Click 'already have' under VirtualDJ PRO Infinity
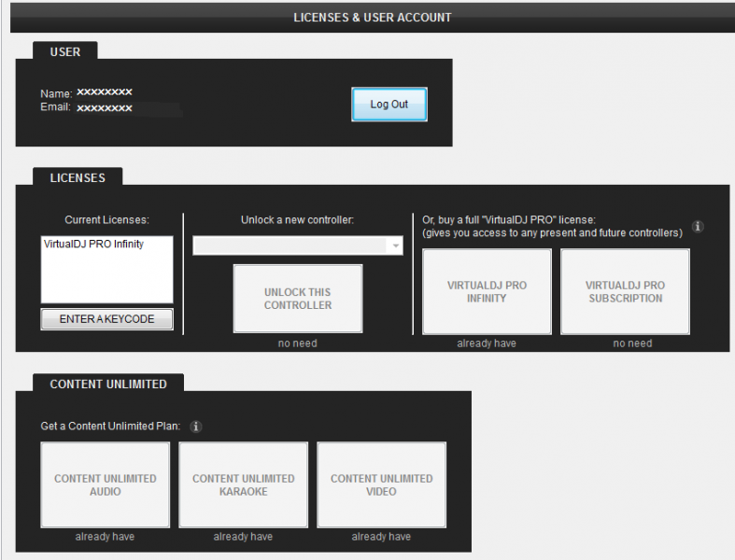735x560 pixels. (487, 343)
